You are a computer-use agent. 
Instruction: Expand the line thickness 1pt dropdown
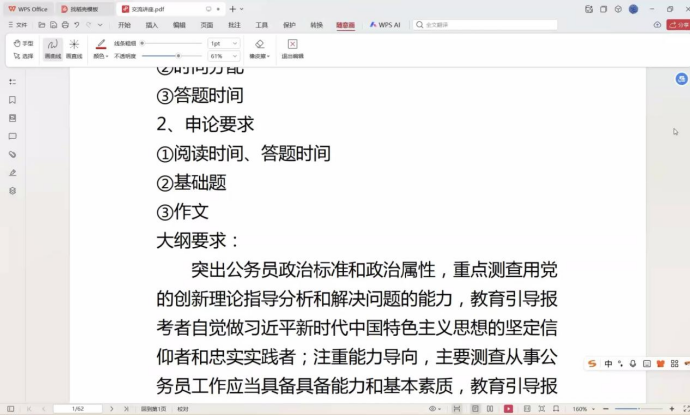click(224, 43)
